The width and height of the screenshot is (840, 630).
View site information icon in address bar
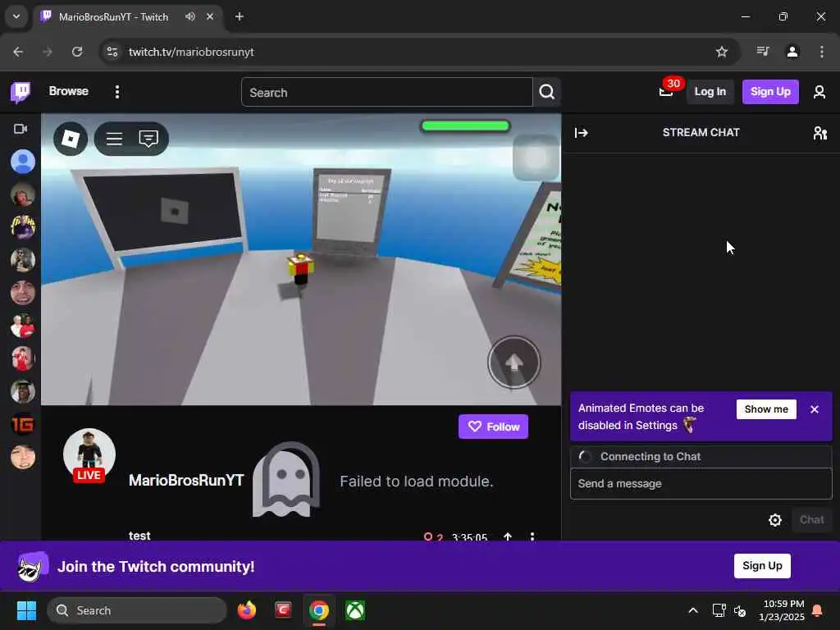point(112,52)
